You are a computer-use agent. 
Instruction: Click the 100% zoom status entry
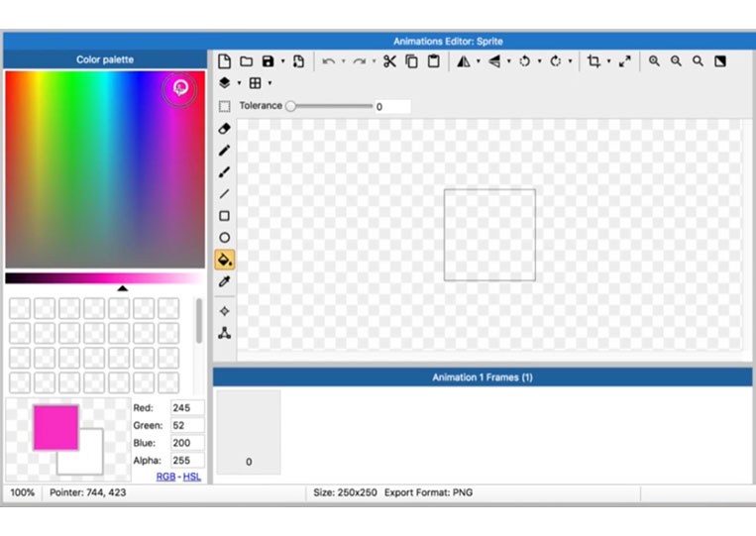[23, 492]
